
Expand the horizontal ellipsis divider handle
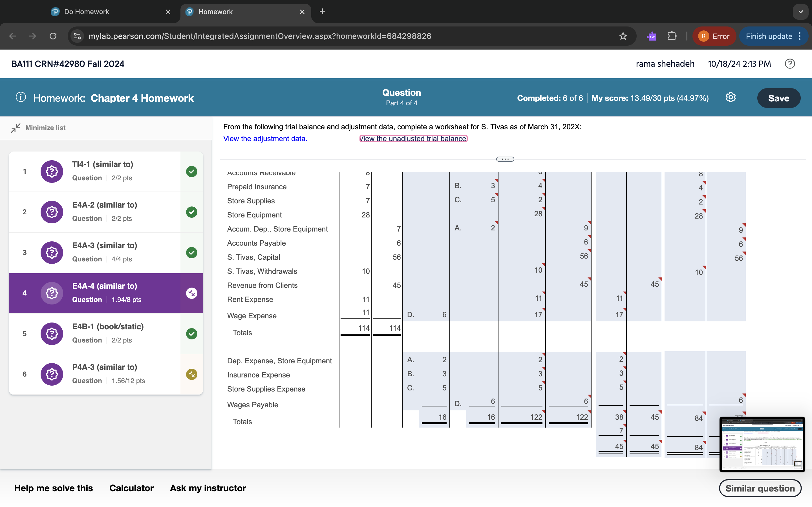point(505,159)
